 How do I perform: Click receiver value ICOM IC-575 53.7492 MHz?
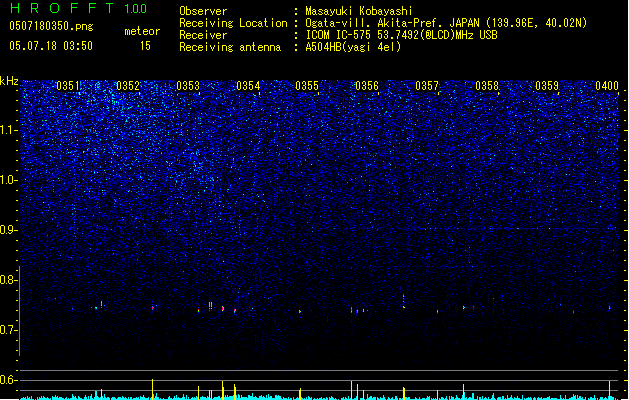click(x=401, y=35)
